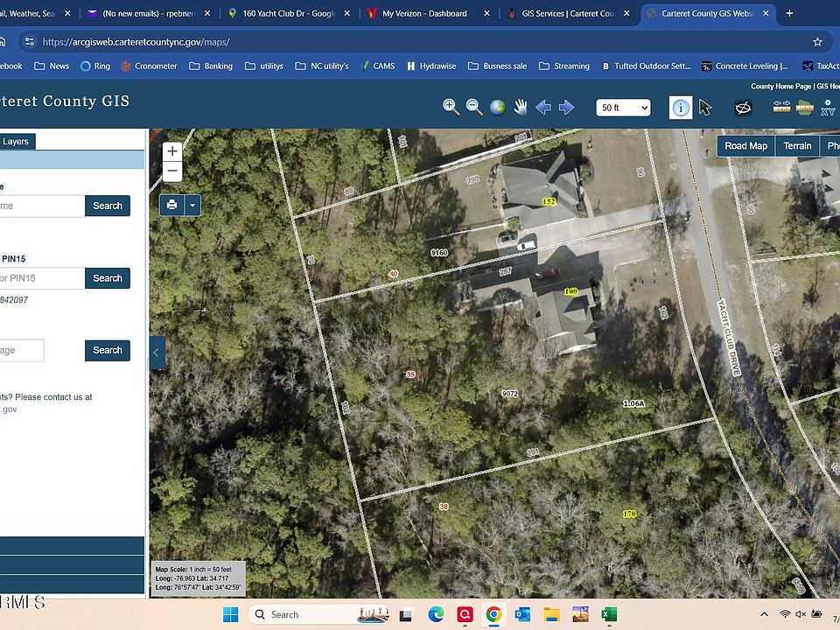Go to previous map extent arrow

pos(543,107)
